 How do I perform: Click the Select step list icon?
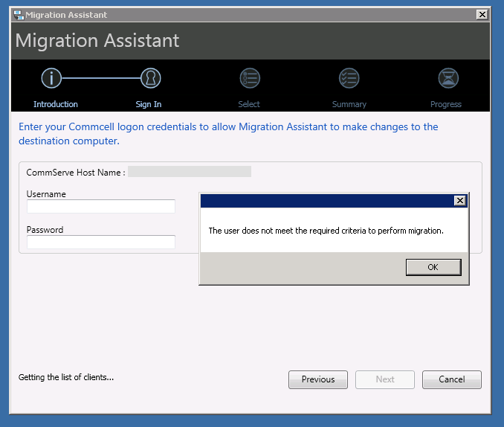250,78
